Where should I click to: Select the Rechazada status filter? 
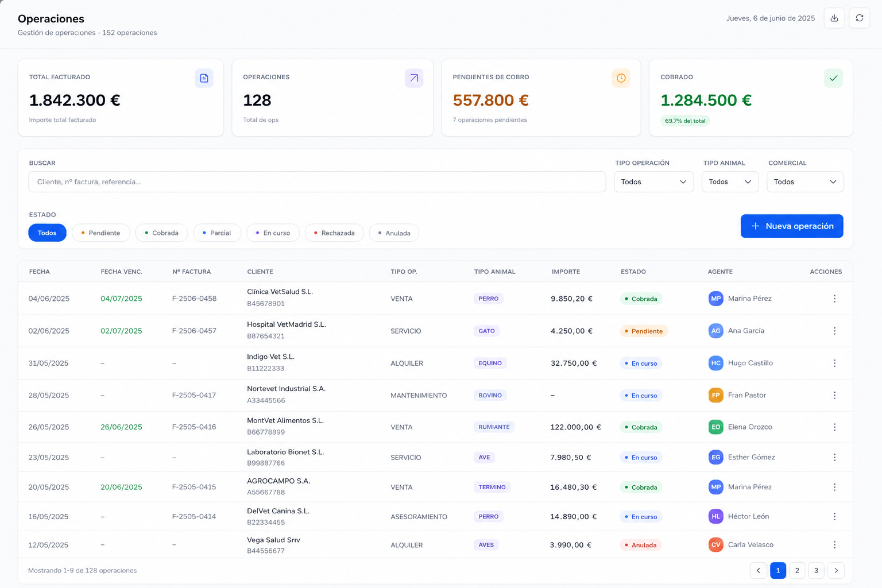click(334, 233)
